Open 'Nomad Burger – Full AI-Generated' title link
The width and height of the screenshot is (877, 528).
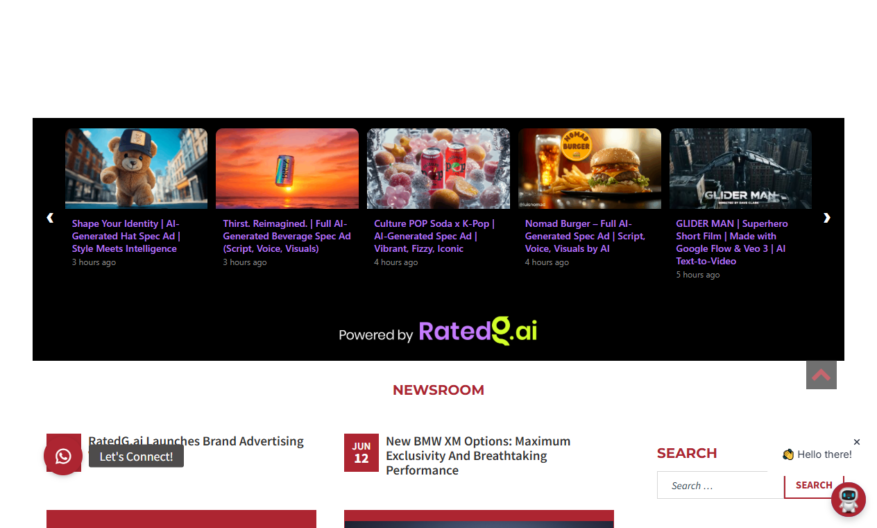click(585, 236)
